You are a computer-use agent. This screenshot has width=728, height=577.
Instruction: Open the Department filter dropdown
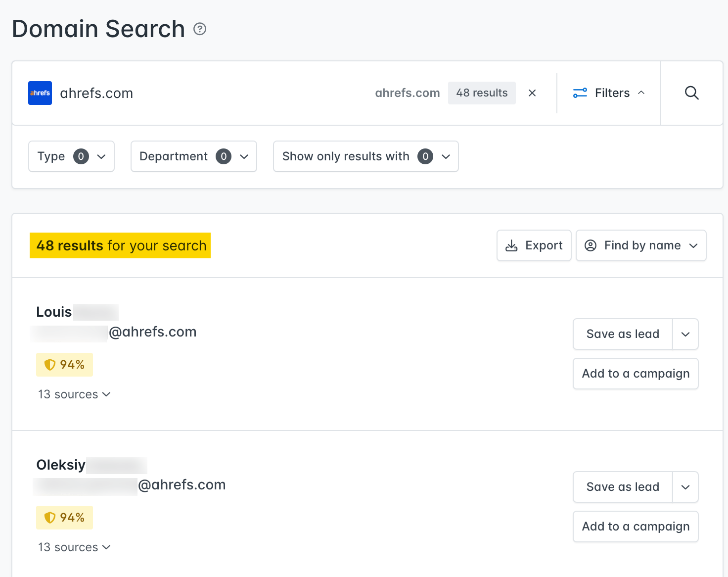point(193,156)
